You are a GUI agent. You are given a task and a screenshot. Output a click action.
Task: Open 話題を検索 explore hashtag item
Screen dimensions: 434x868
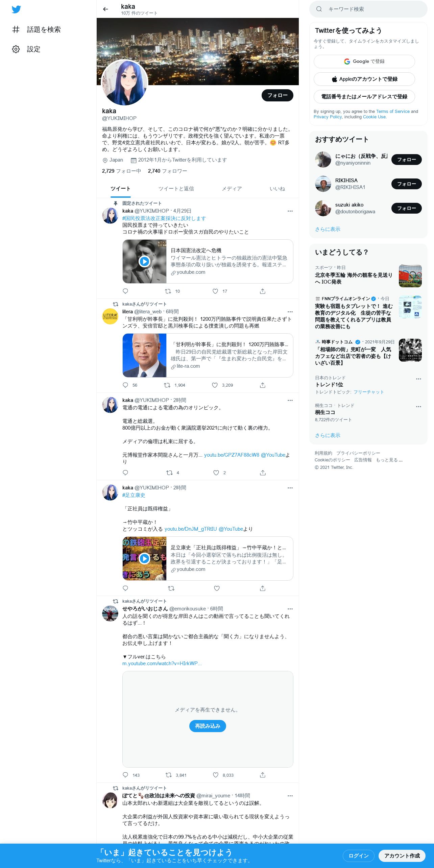[37, 29]
